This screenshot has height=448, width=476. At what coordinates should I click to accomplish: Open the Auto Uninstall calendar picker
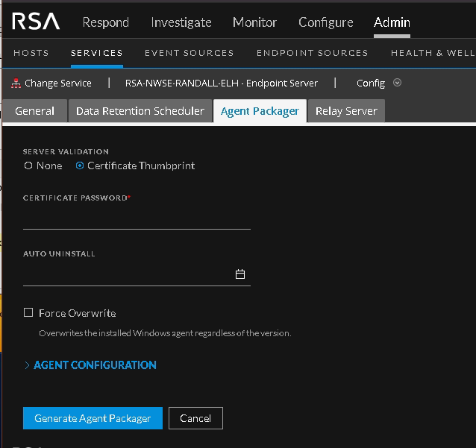(x=240, y=274)
